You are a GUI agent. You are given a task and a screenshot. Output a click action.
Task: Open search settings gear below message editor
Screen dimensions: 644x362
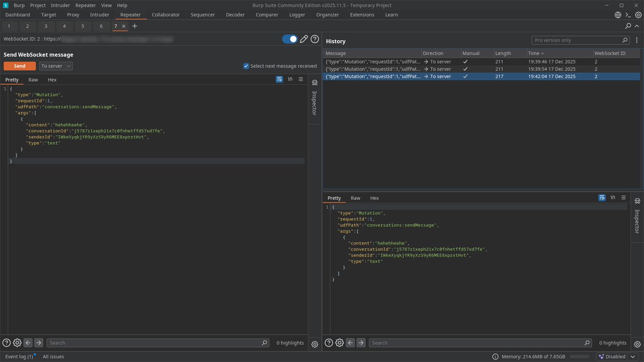17,343
